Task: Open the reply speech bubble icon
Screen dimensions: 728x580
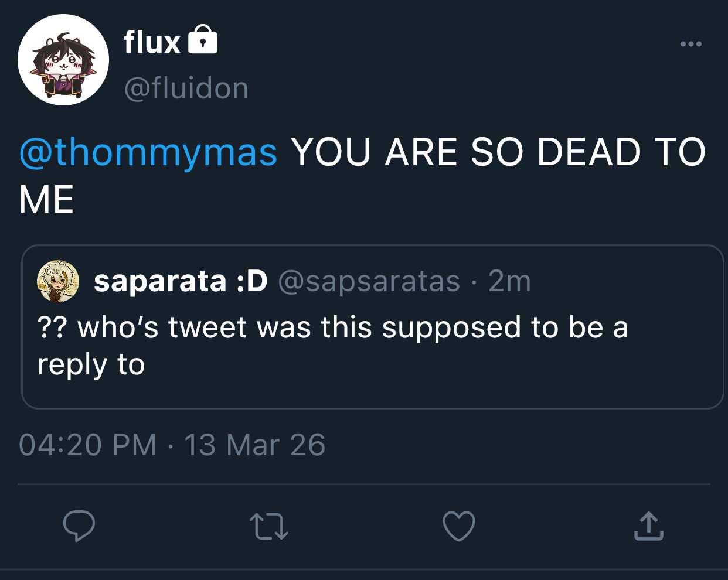Action: point(79,526)
